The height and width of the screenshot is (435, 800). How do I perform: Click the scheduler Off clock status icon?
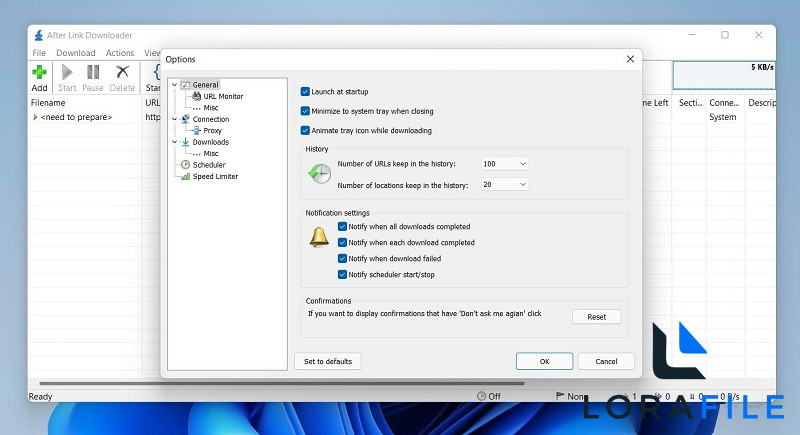coord(481,396)
